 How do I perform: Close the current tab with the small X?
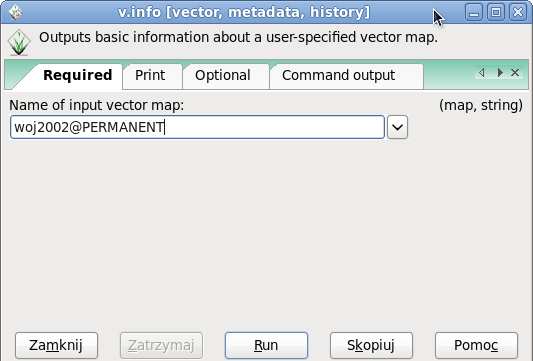click(515, 72)
